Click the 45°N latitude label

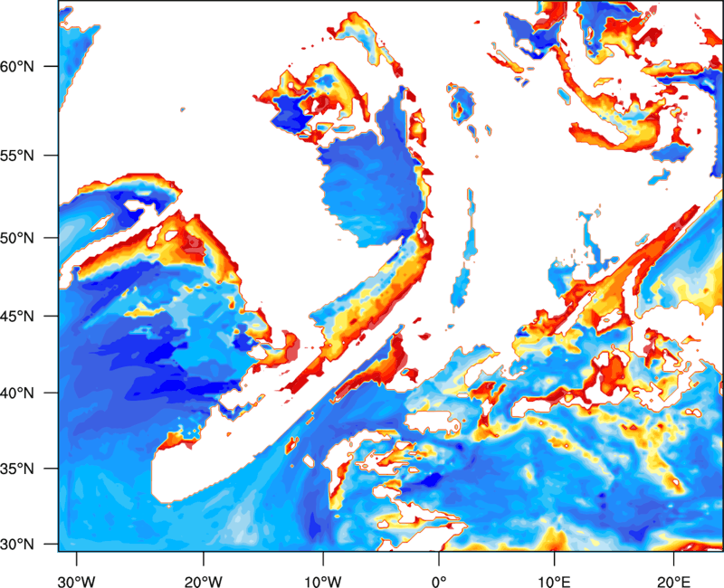tap(17, 316)
